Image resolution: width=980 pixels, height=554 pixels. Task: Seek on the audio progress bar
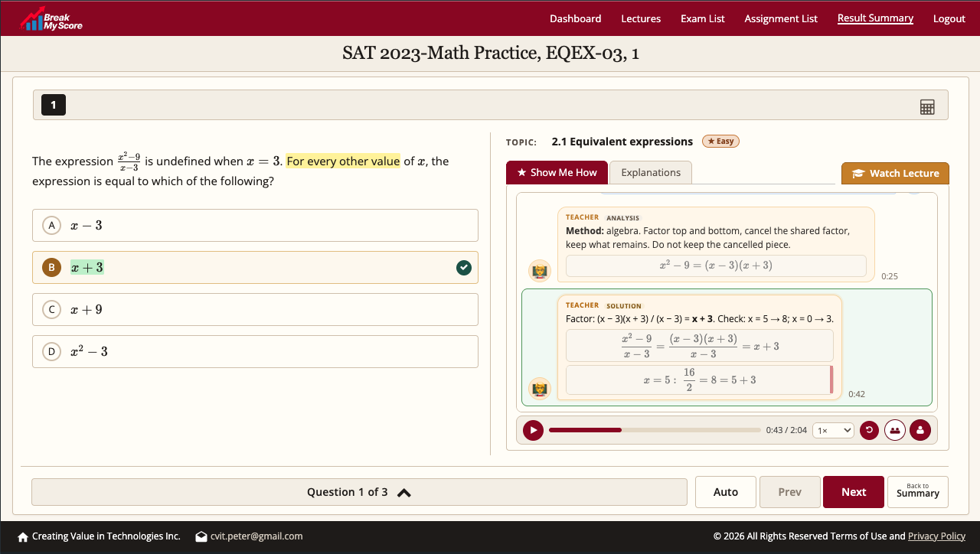click(655, 430)
